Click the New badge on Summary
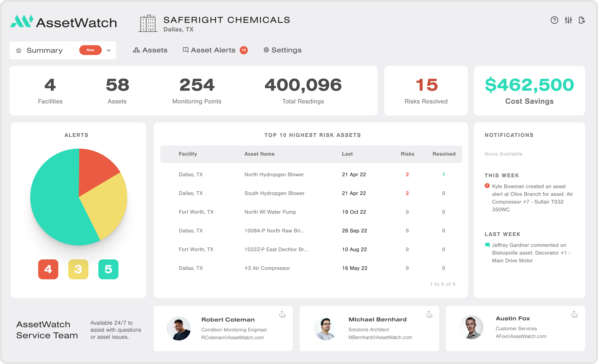Screen dimensions: 598x364 (90, 50)
